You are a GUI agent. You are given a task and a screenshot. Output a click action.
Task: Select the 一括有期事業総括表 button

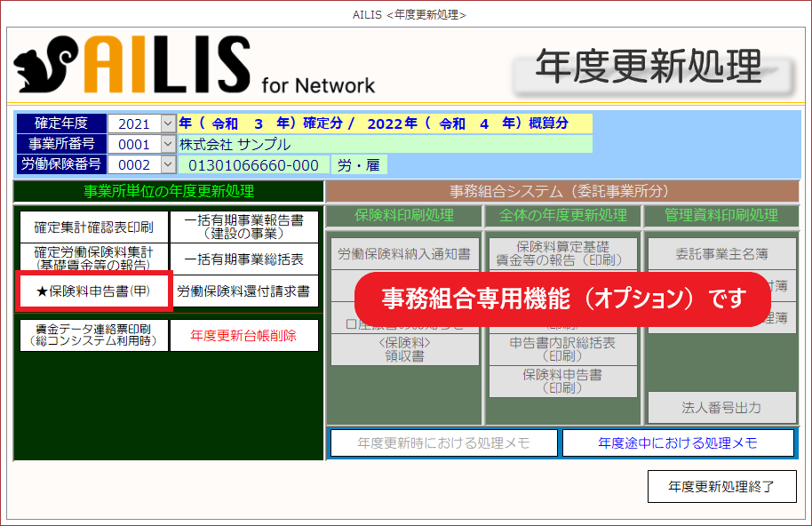[x=243, y=259]
